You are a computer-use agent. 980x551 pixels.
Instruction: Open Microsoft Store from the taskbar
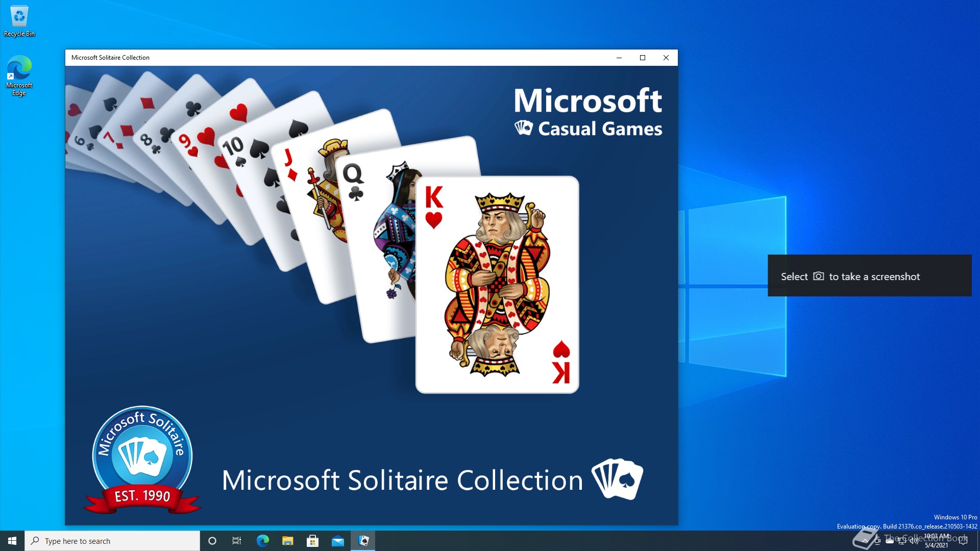point(312,541)
